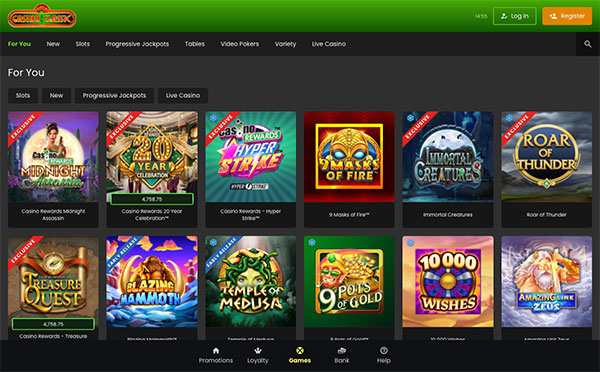The image size is (600, 372).
Task: Filter by the Live Casino chip
Action: point(183,96)
